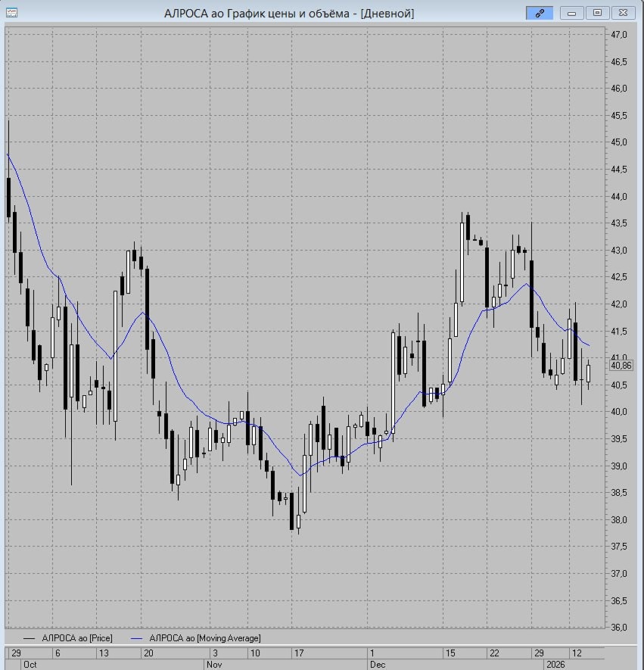The width and height of the screenshot is (644, 670).
Task: Click the date label 20 on time axis
Action: pos(148,653)
